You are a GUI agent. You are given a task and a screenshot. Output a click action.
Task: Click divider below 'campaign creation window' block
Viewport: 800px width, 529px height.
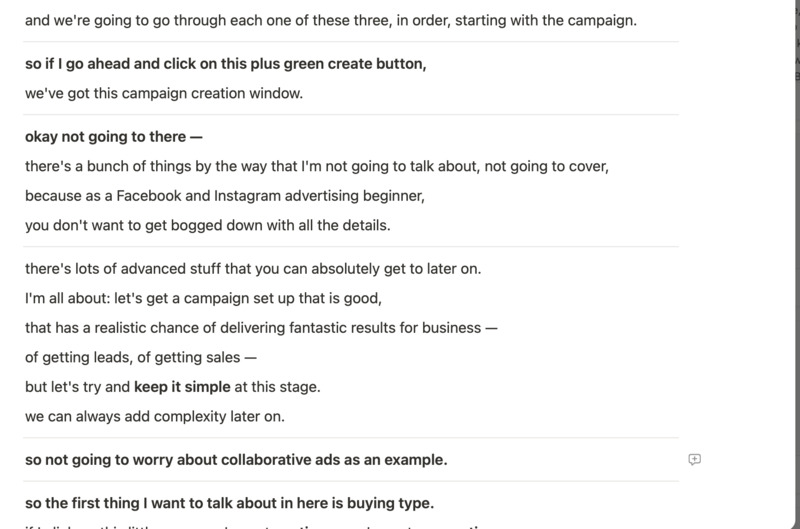(351, 115)
